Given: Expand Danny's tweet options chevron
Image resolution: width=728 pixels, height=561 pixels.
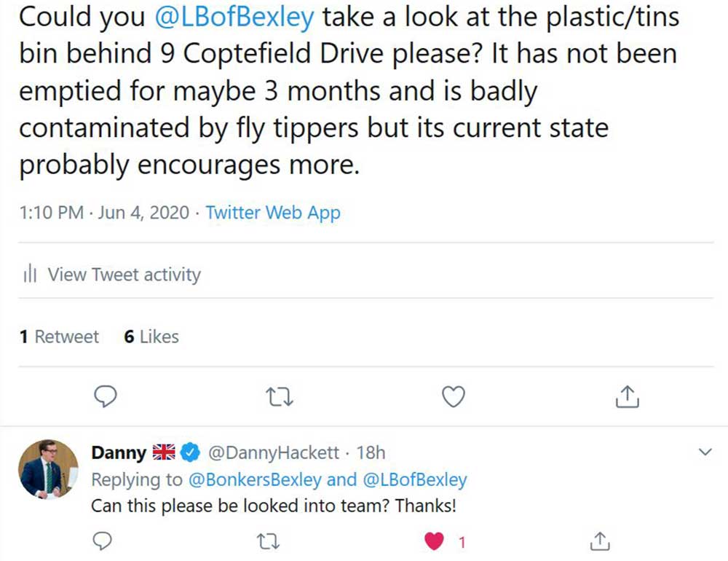Looking at the screenshot, I should (x=704, y=452).
